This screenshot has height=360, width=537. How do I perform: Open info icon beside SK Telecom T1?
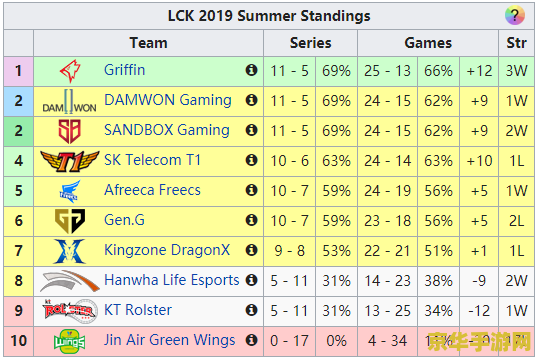251,160
